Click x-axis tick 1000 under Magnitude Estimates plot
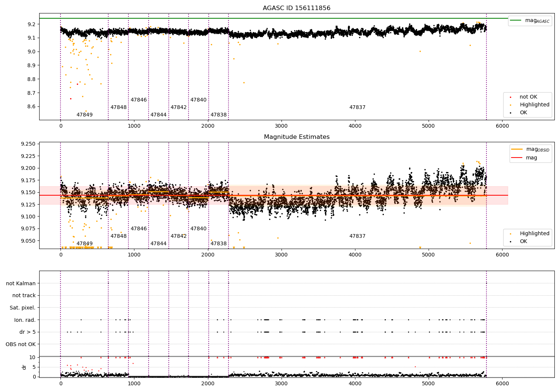This screenshot has width=560, height=392. coord(134,255)
